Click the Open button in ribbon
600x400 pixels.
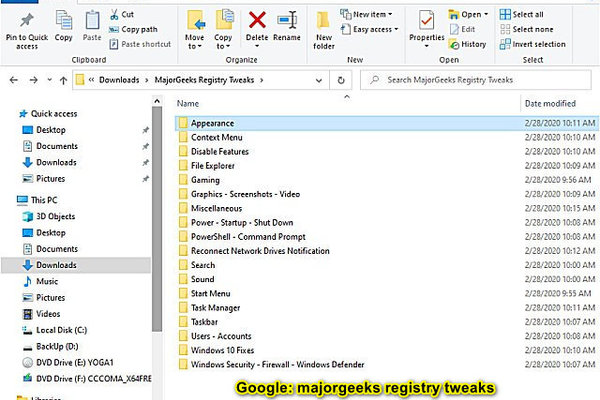coord(468,15)
